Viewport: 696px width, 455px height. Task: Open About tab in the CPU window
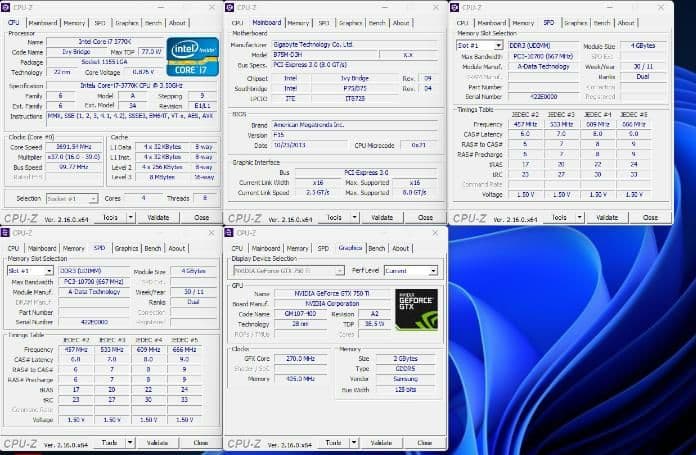coord(177,23)
